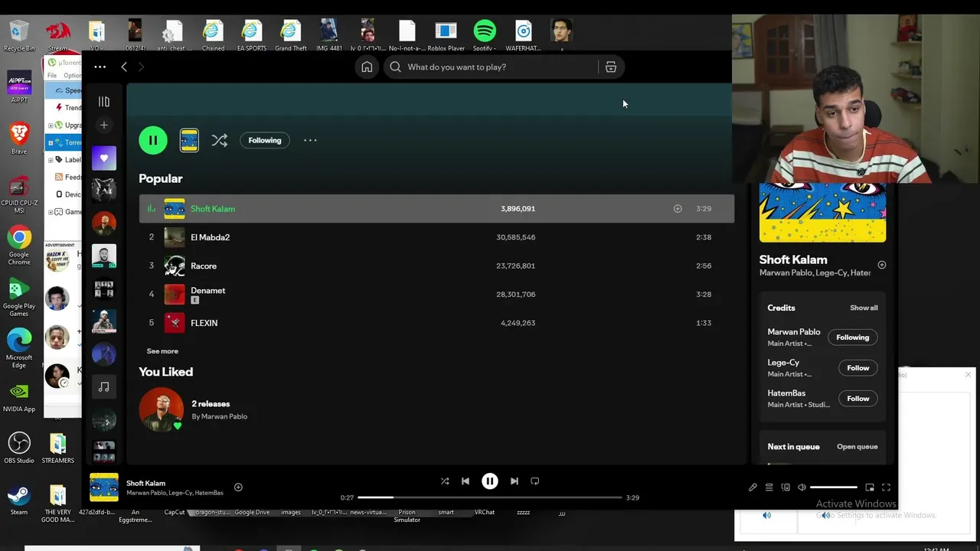Screen dimensions: 980x551
Task: Open the Browse icon in Spotify search bar
Action: coord(611,67)
